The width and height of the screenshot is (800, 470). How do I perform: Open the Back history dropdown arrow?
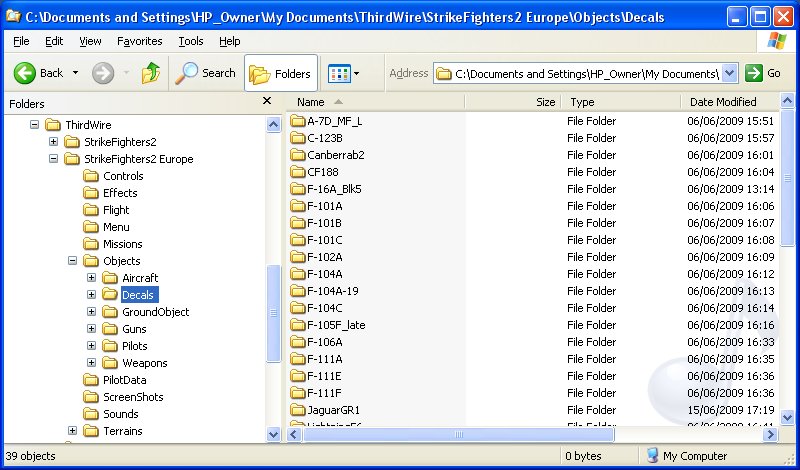pos(76,73)
